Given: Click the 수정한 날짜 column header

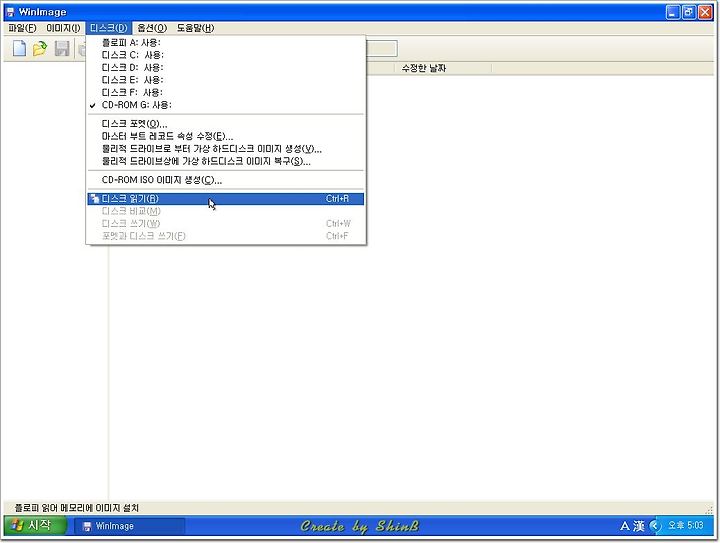Looking at the screenshot, I should [443, 68].
